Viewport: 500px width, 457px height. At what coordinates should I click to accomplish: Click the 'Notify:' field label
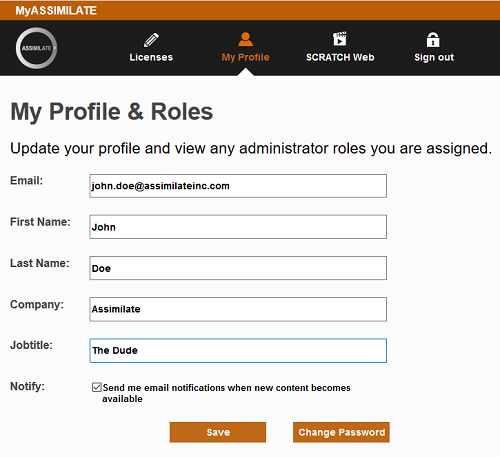pos(27,386)
